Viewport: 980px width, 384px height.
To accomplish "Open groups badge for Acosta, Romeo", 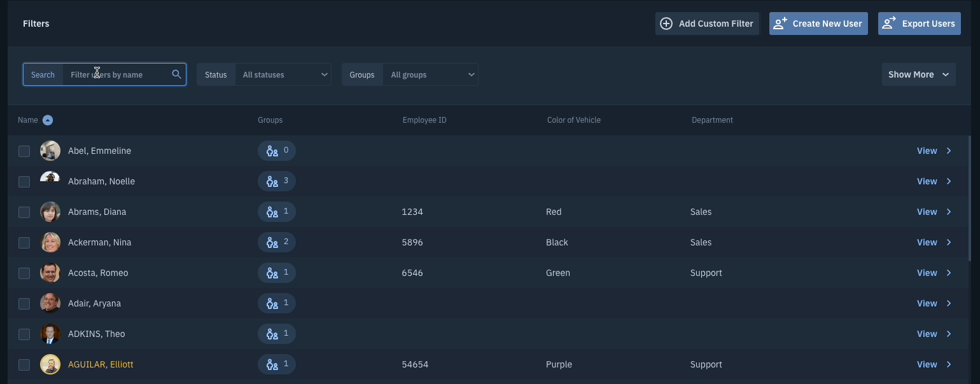I will pyautogui.click(x=277, y=273).
